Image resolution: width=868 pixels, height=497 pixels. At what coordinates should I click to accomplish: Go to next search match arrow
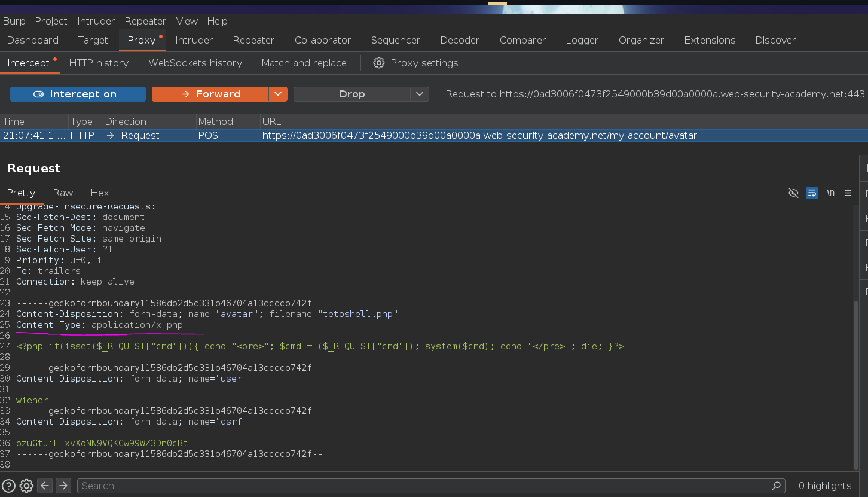(x=63, y=486)
